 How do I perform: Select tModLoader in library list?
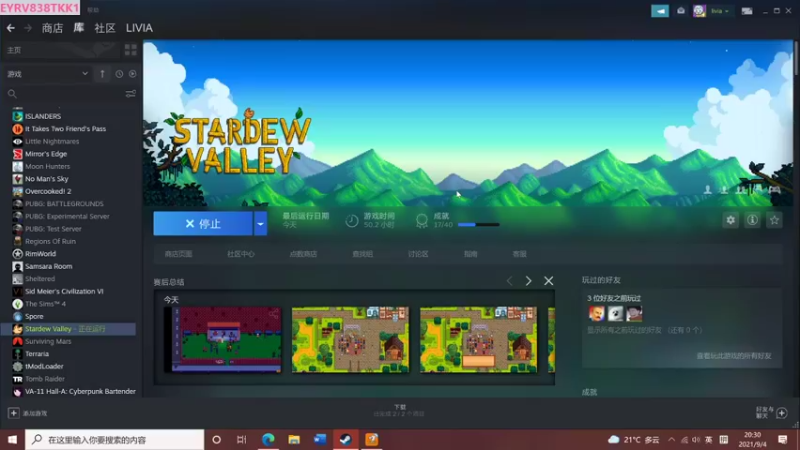pyautogui.click(x=44, y=366)
